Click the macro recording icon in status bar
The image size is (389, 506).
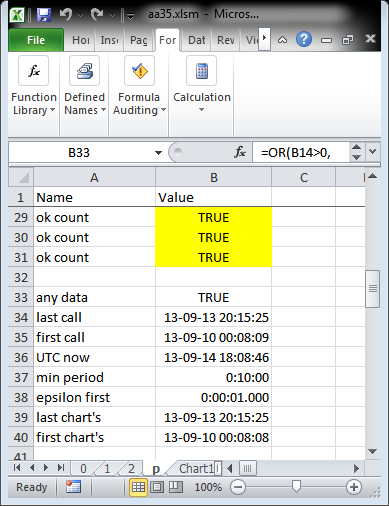(x=73, y=487)
